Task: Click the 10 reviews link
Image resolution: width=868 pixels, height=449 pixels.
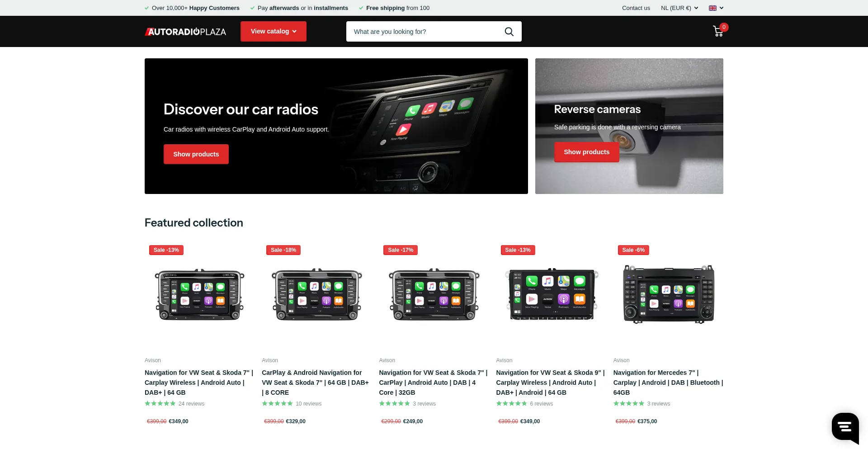Action: (308, 404)
